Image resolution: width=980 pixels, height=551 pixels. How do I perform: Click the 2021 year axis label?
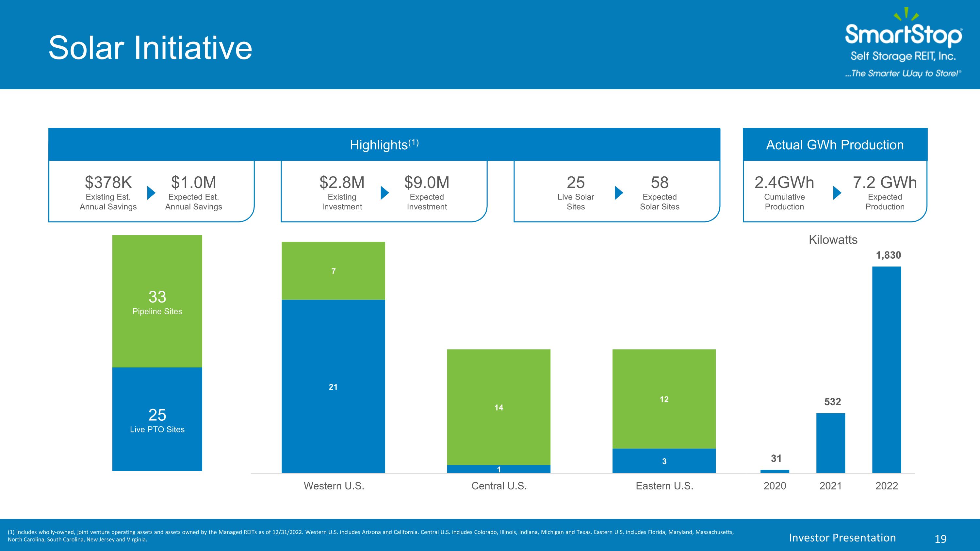click(x=830, y=486)
